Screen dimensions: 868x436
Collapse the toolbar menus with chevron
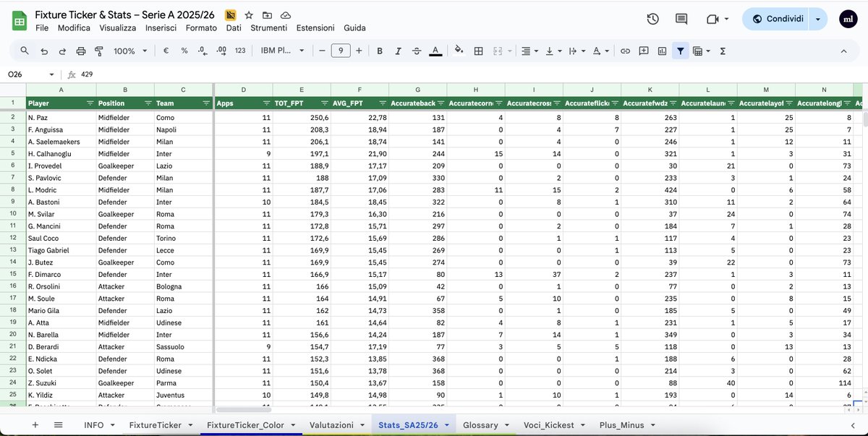pyautogui.click(x=843, y=51)
